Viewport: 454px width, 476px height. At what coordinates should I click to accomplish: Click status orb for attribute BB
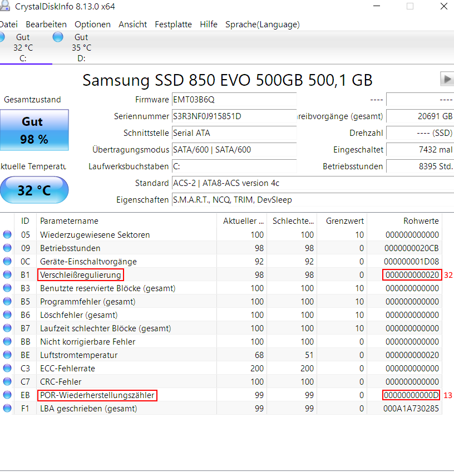point(7,341)
